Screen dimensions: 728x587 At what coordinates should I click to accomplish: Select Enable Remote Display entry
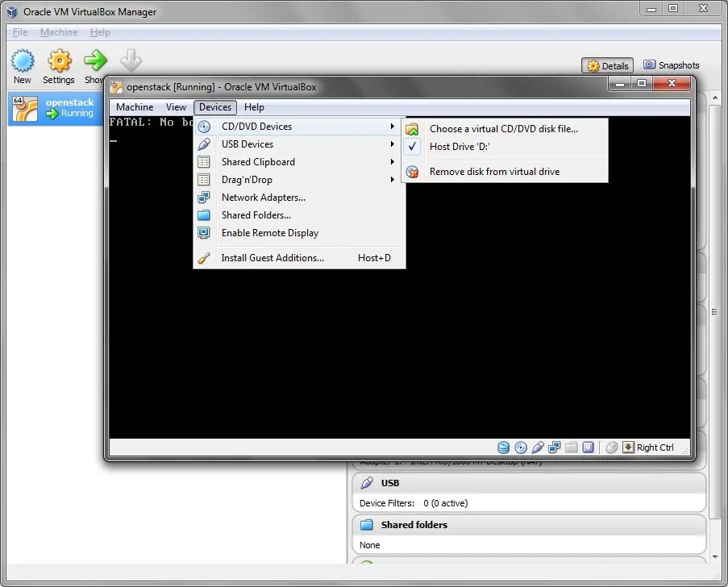click(x=299, y=233)
